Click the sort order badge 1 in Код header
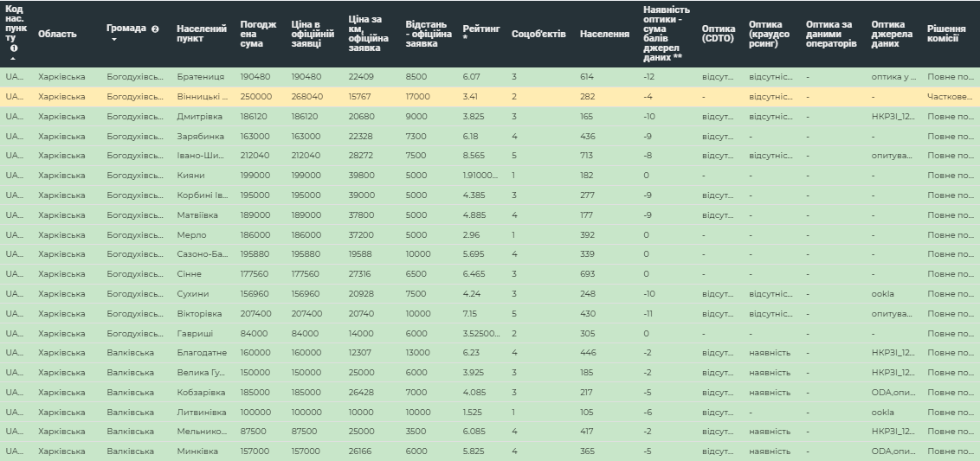Image resolution: width=980 pixels, height=461 pixels. tap(14, 48)
